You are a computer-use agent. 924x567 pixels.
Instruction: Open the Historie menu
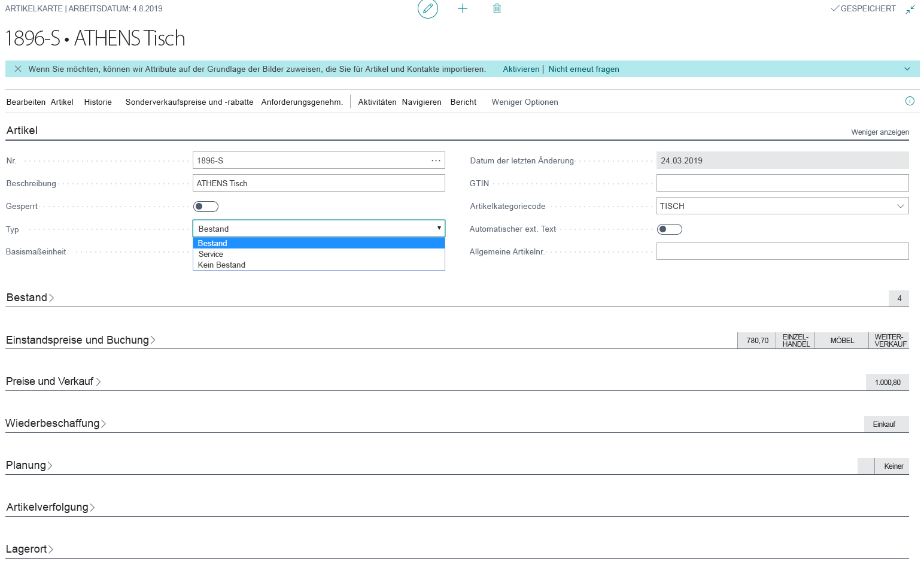point(98,102)
